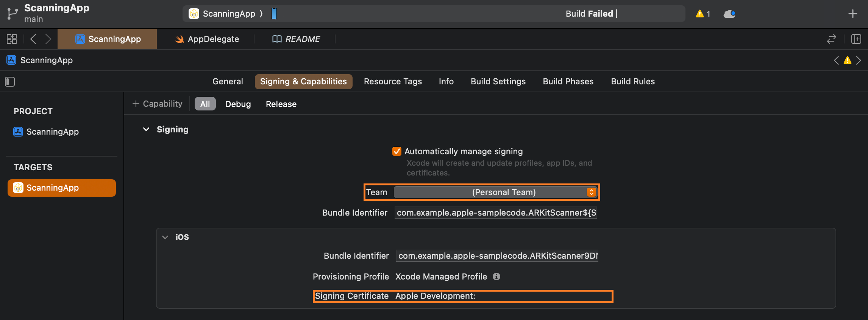Select the Release configuration filter
Screen dimensions: 868x320
(281, 104)
